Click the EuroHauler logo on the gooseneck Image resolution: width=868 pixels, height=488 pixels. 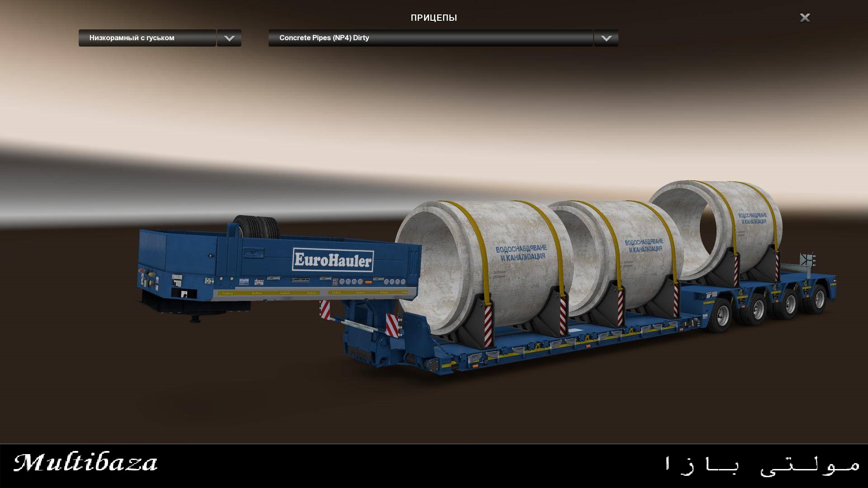click(x=333, y=260)
